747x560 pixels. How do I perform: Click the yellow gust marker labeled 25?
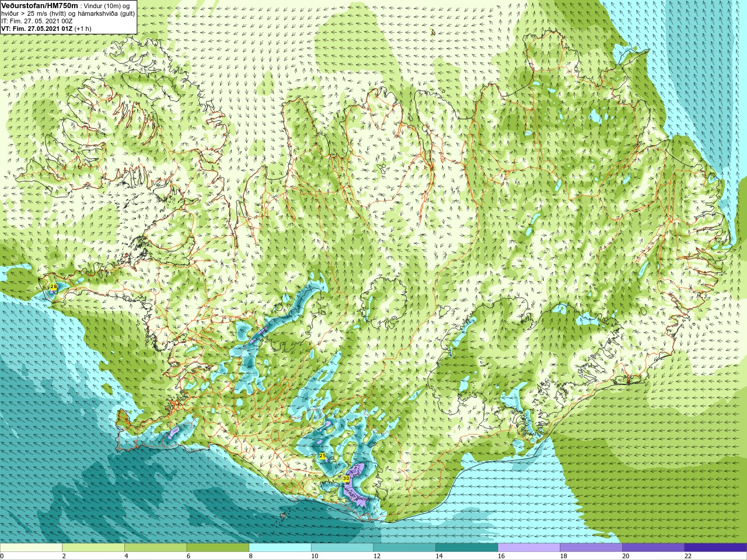click(322, 456)
